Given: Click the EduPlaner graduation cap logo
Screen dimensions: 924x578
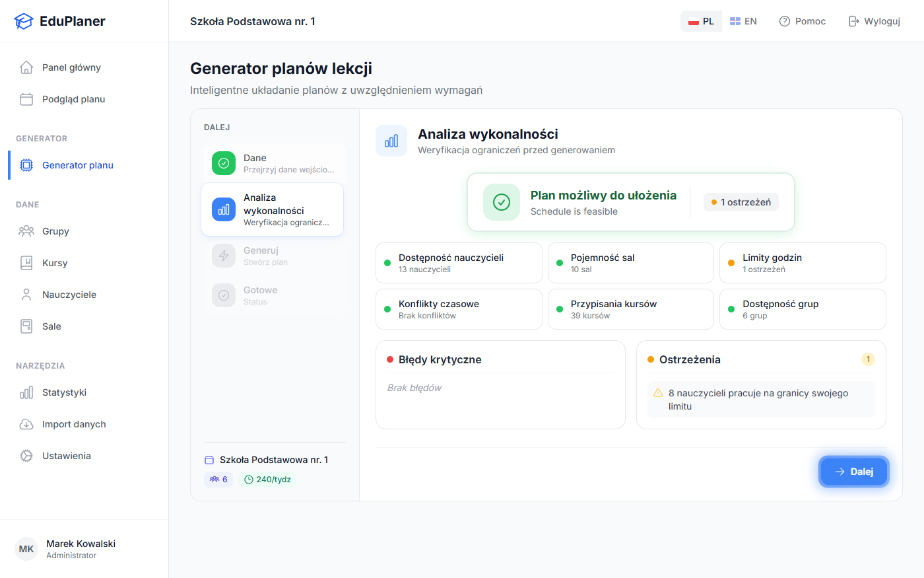Looking at the screenshot, I should 23,21.
